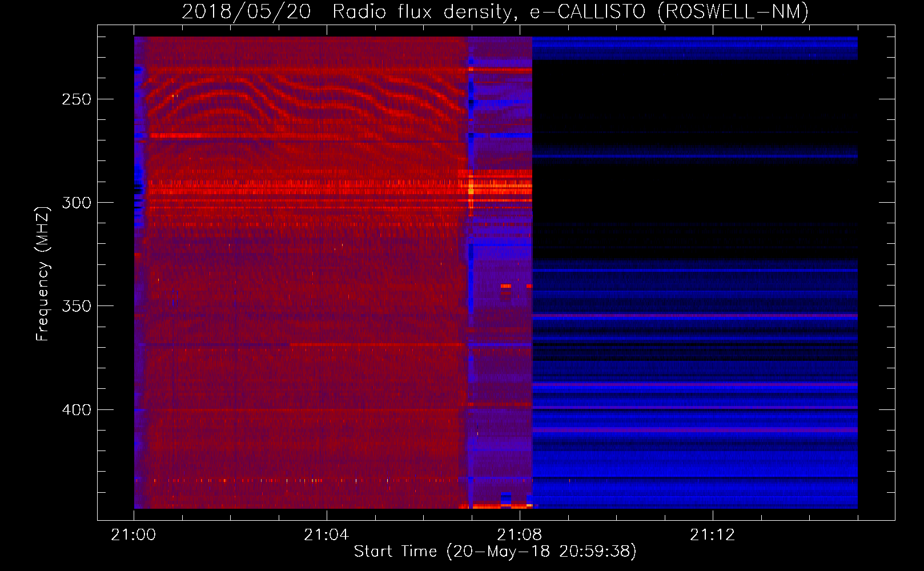The image size is (924, 571).
Task: Click the plot title mentioning e-CALLISTO (ROSWELL-NM)
Action: tap(495, 11)
